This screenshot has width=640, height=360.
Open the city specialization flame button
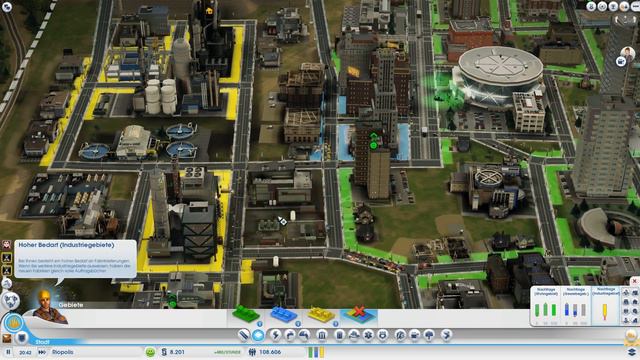(x=13, y=323)
